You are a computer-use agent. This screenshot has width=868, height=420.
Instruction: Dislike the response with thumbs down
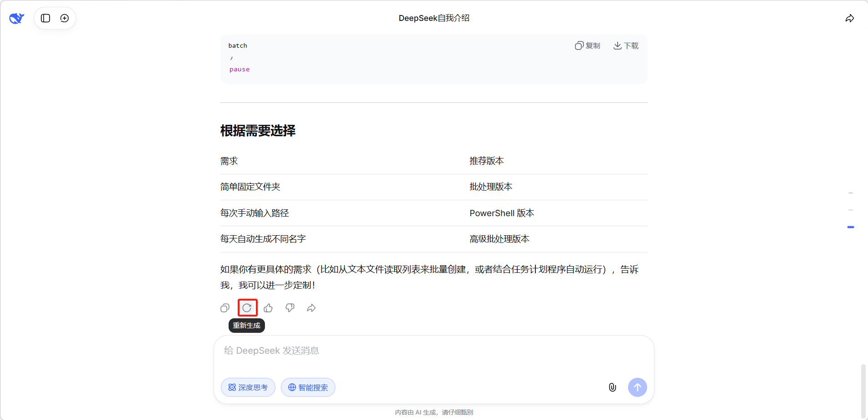pos(290,308)
